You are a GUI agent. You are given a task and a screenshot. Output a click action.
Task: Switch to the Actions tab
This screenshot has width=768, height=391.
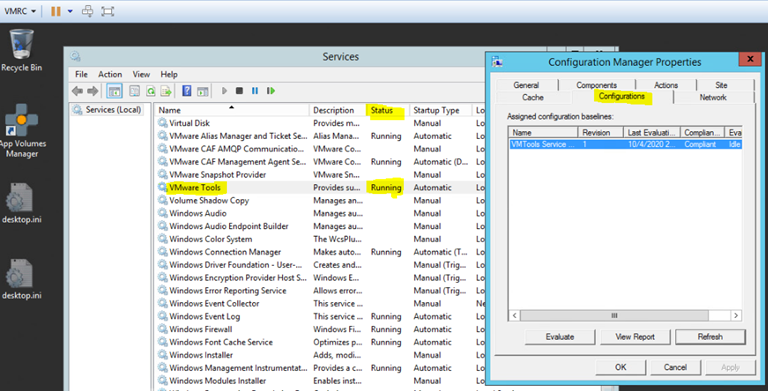coord(666,85)
